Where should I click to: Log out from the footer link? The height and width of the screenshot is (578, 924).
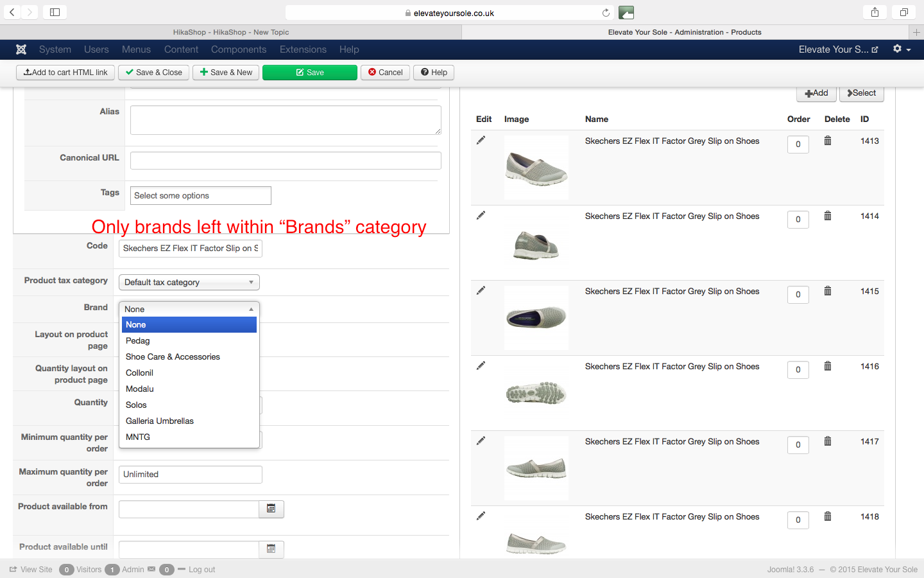[x=196, y=570]
